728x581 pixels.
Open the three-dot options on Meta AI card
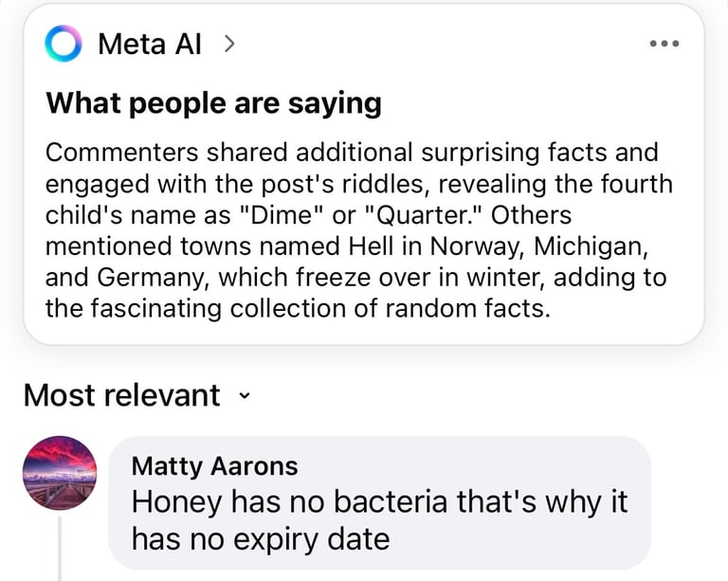[663, 45]
